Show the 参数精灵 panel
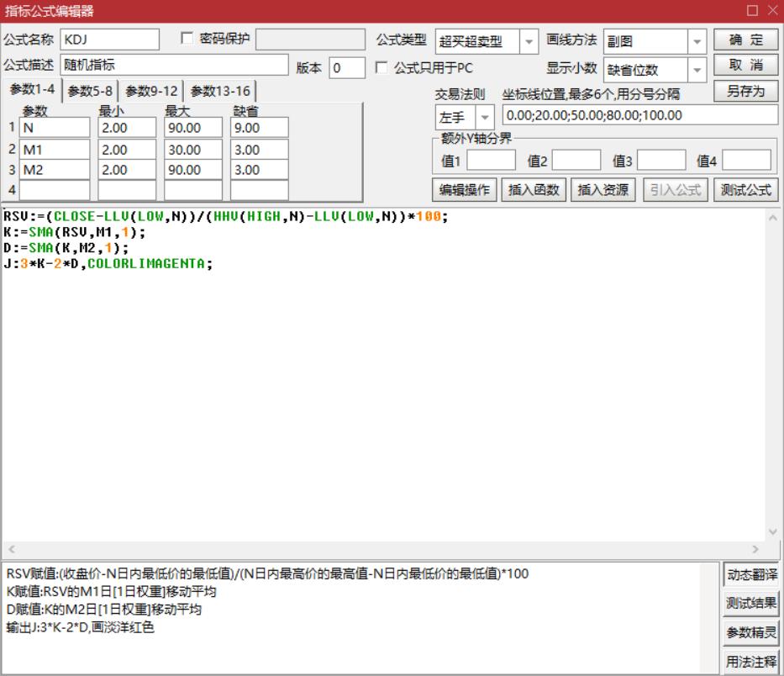The height and width of the screenshot is (676, 784). (750, 632)
